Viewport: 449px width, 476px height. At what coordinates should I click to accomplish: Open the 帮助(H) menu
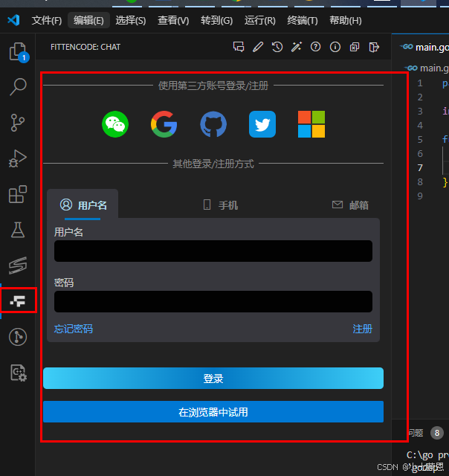click(346, 20)
